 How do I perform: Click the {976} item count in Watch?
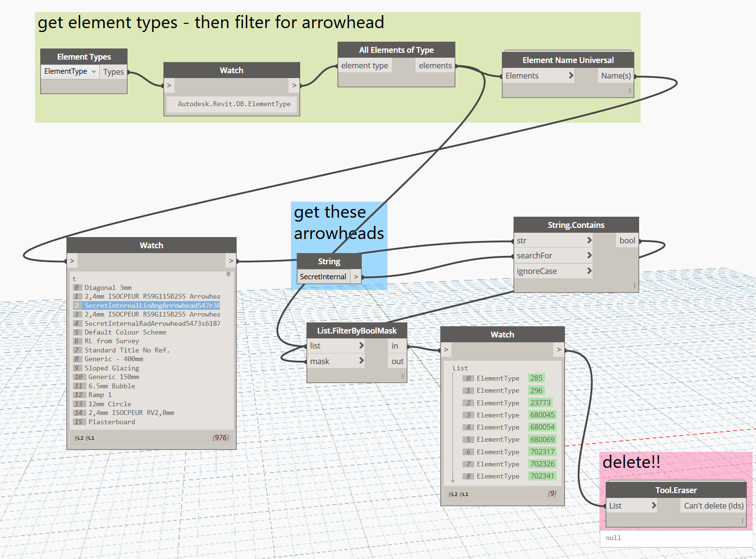221,438
